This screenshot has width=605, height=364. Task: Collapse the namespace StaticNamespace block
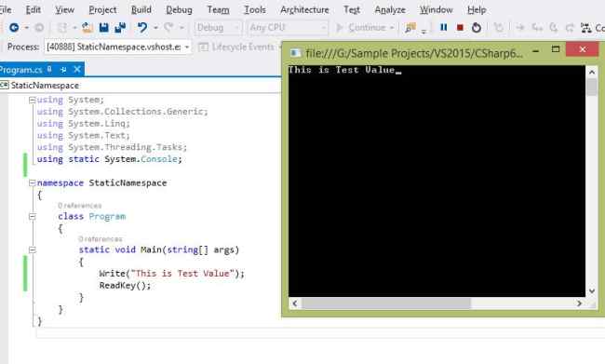point(33,183)
